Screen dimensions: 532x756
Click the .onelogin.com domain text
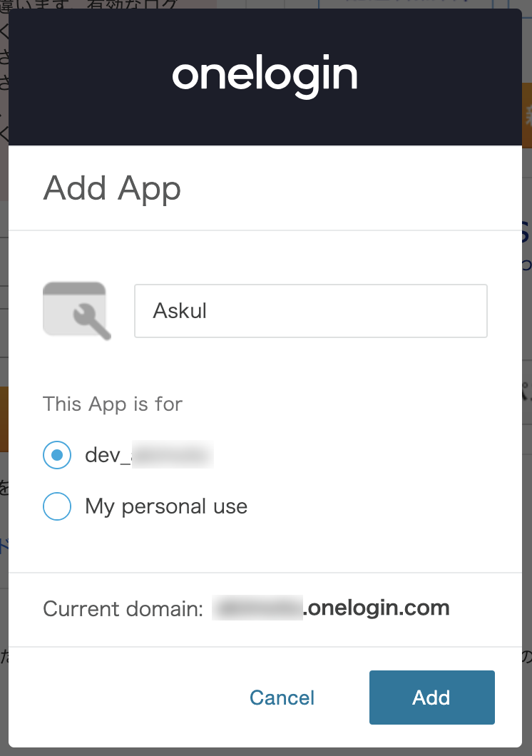click(x=377, y=608)
